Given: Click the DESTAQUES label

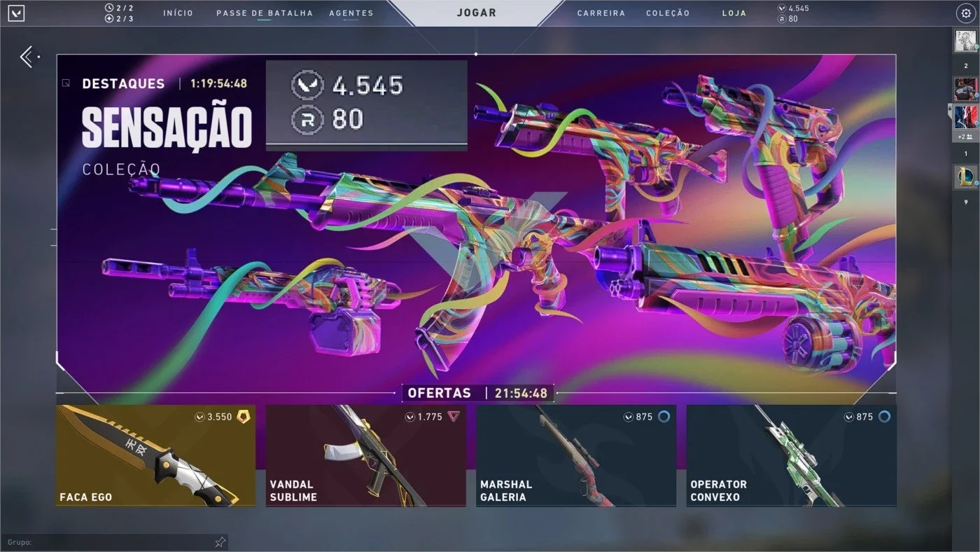Looking at the screenshot, I should pos(123,83).
